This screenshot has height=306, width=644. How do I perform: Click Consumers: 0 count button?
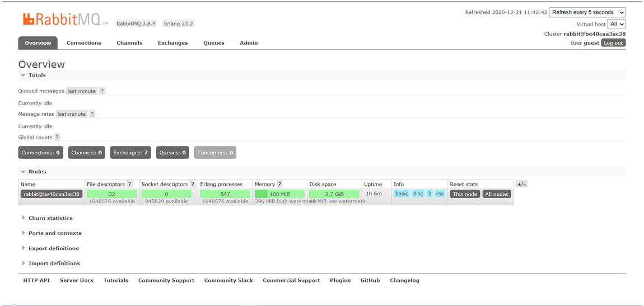215,153
